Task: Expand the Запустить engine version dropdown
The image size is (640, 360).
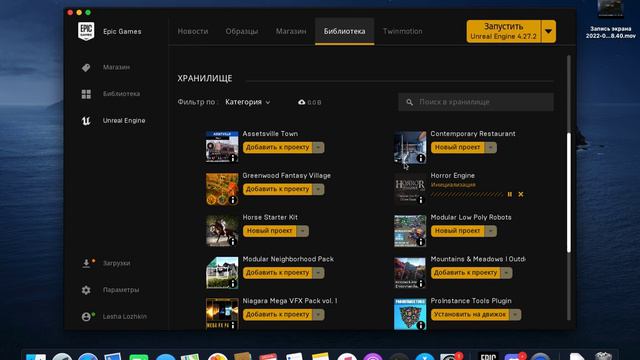Action: pyautogui.click(x=549, y=31)
